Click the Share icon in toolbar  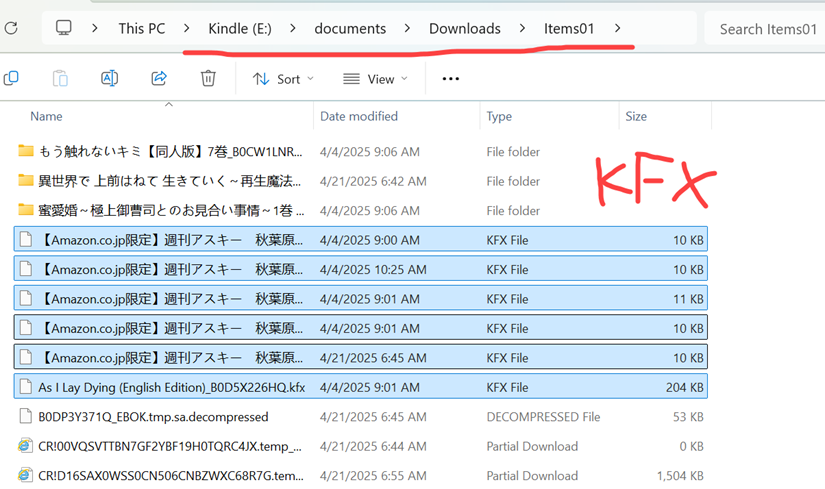click(x=159, y=78)
